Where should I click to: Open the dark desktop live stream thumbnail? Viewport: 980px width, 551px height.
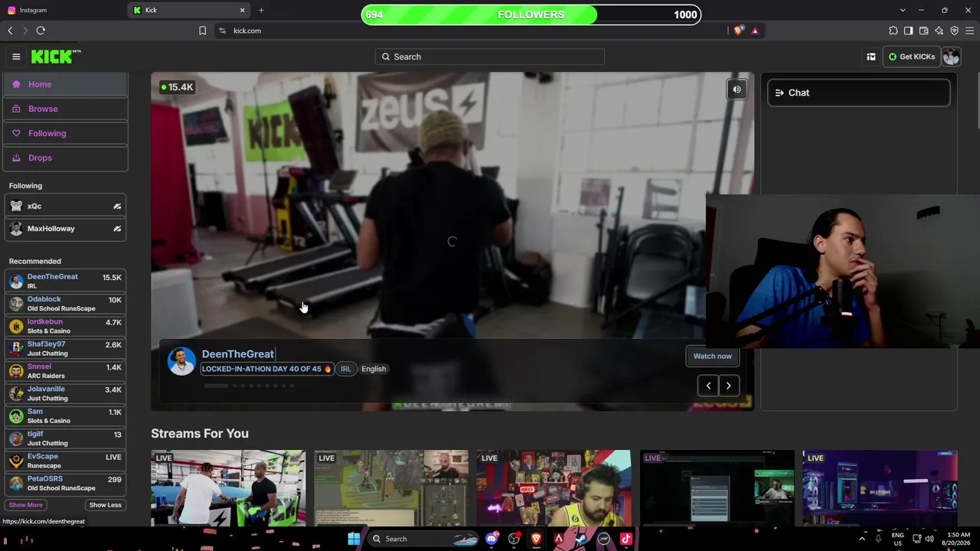tap(717, 488)
